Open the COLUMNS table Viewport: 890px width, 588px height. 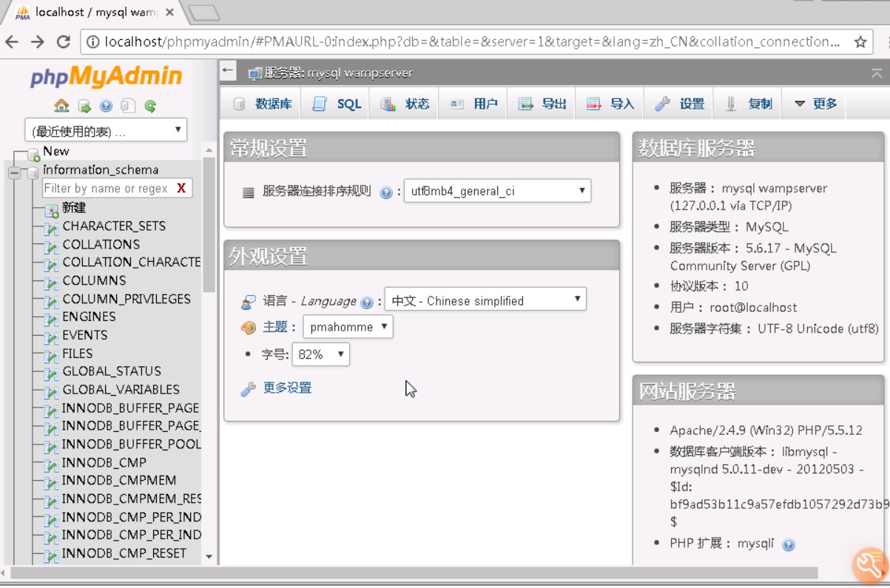tap(94, 280)
